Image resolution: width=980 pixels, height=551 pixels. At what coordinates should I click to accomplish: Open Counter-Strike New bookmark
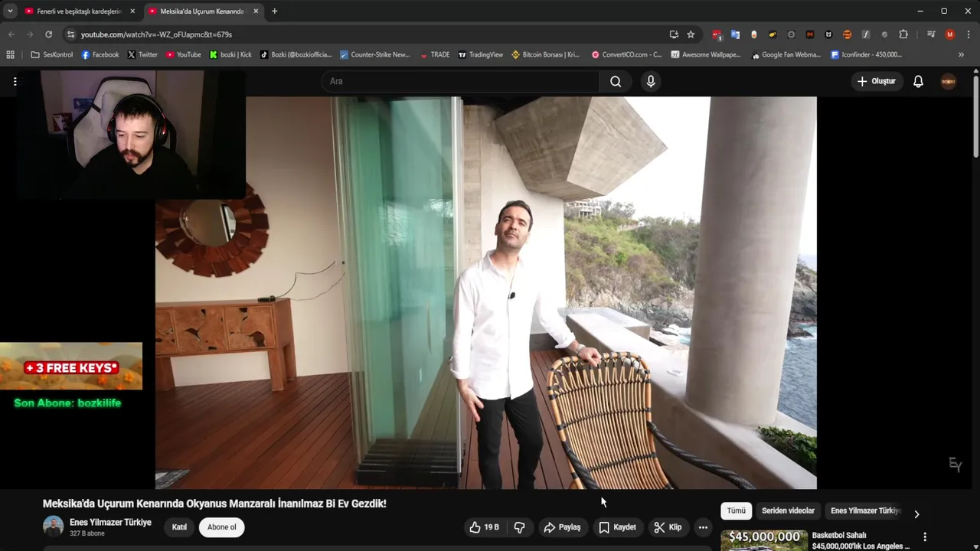(375, 54)
